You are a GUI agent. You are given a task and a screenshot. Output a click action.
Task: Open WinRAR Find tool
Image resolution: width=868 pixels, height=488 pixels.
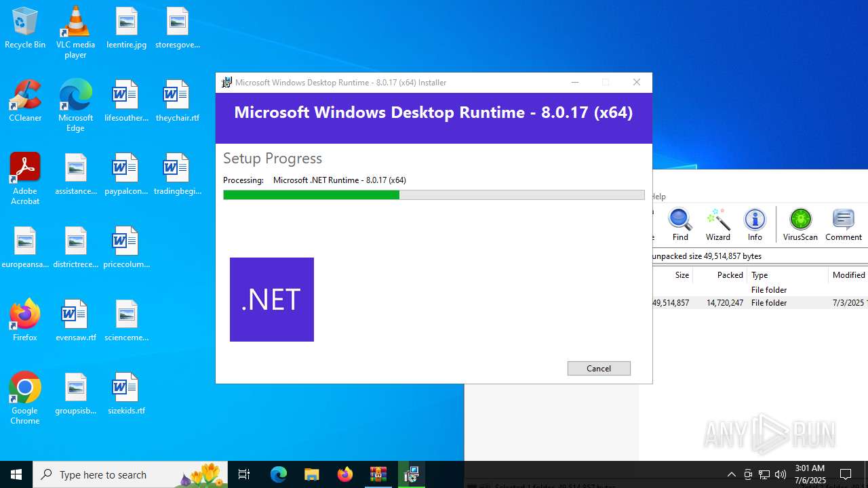point(680,225)
